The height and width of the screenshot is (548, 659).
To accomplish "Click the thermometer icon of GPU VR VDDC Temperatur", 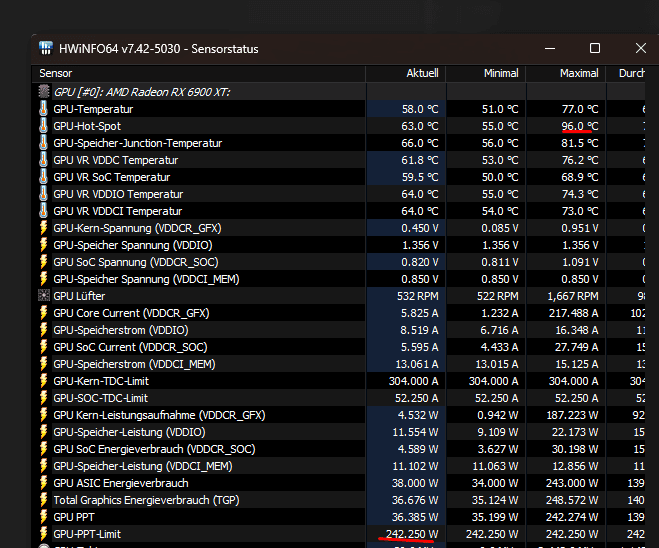I will [x=43, y=160].
